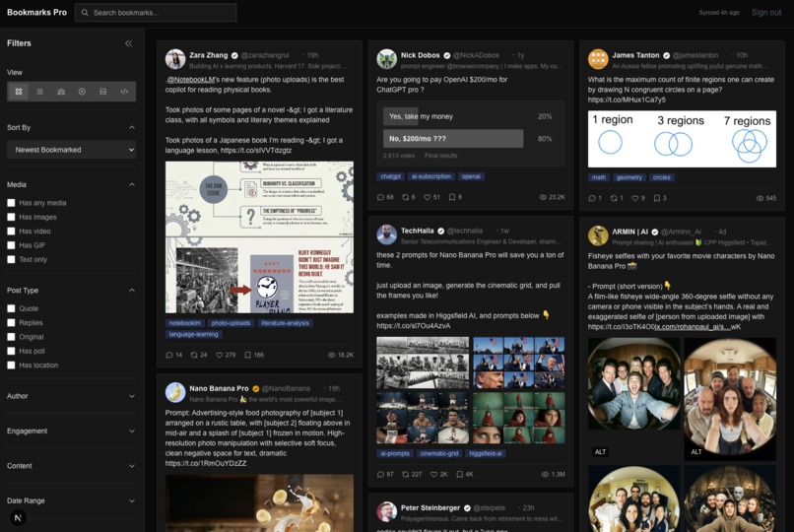Collapse the Sort By section

tap(132, 127)
